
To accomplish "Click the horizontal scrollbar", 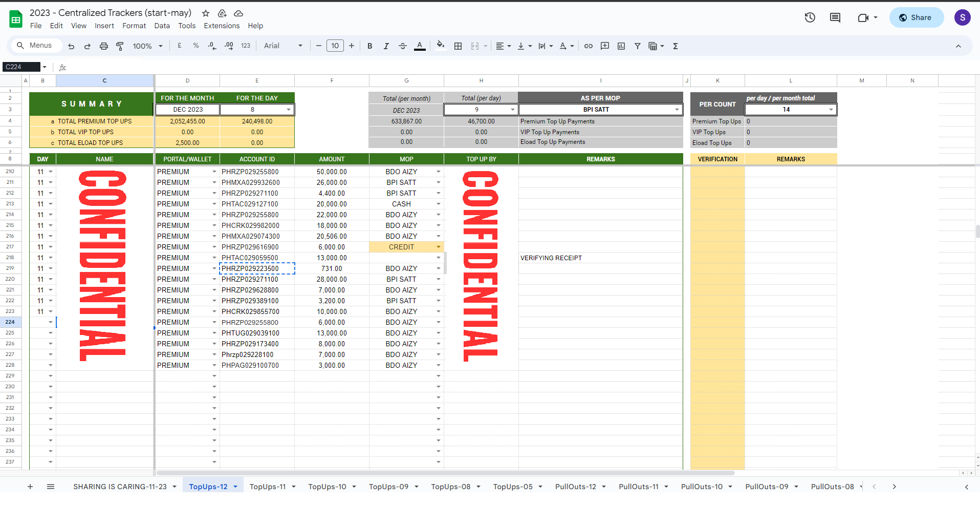I will pyautogui.click(x=445, y=473).
